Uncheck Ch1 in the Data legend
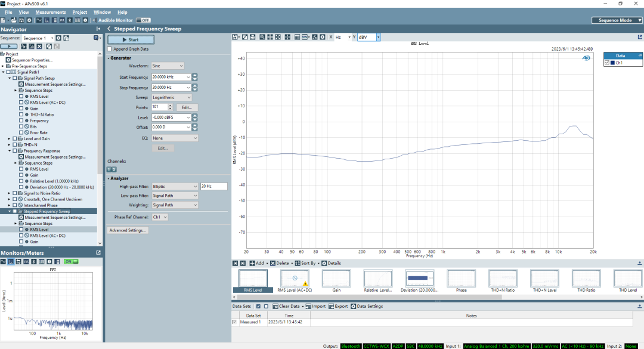 [x=607, y=63]
